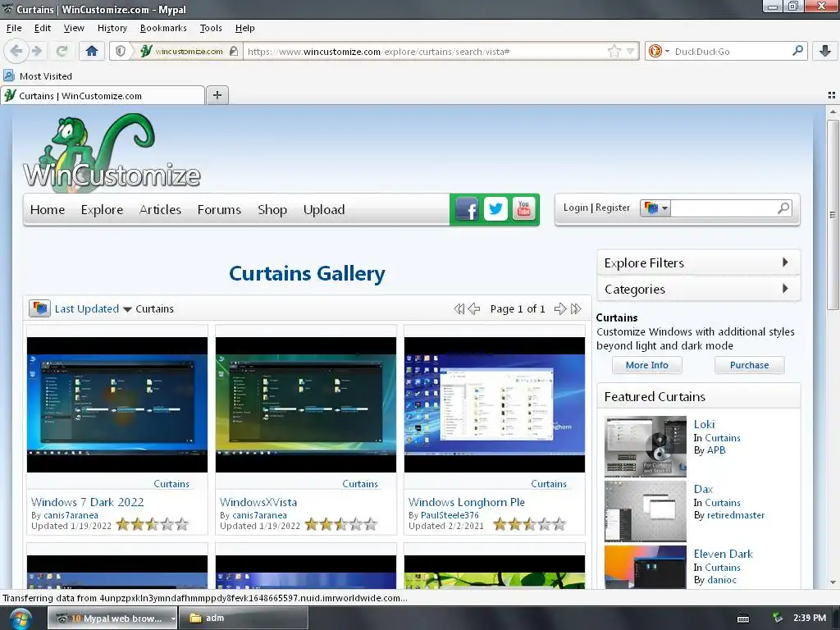Open the History menu
The height and width of the screenshot is (630, 840).
pyautogui.click(x=112, y=28)
